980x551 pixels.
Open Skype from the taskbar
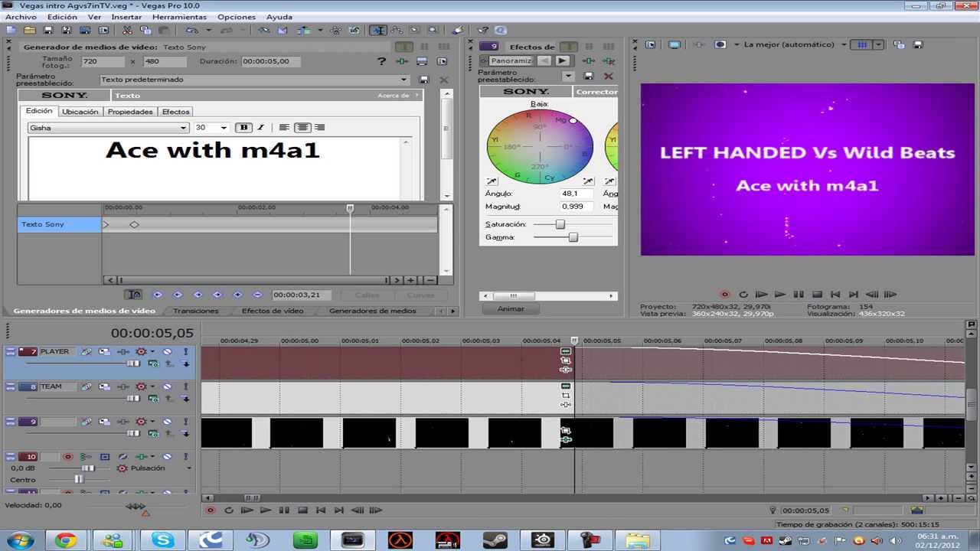162,540
